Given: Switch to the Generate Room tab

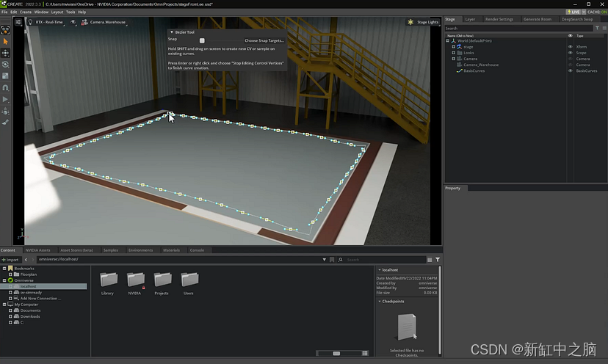Looking at the screenshot, I should click(537, 19).
